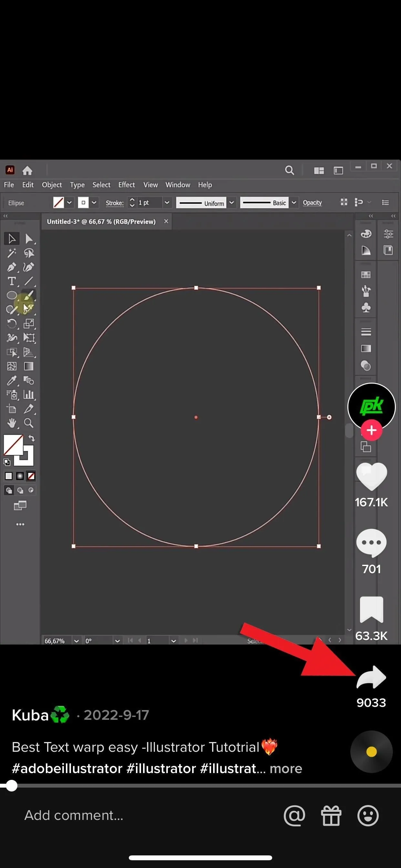Open the Help menu
Image resolution: width=401 pixels, height=868 pixels.
point(205,185)
